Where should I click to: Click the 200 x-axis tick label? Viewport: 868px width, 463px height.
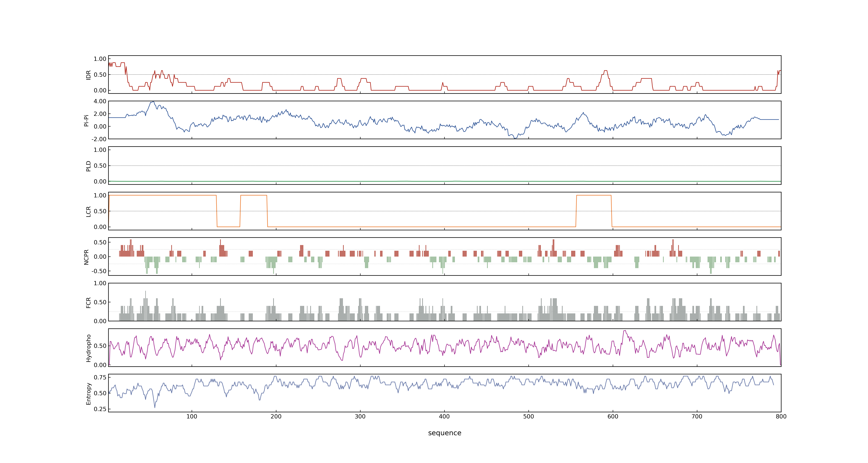coord(276,416)
